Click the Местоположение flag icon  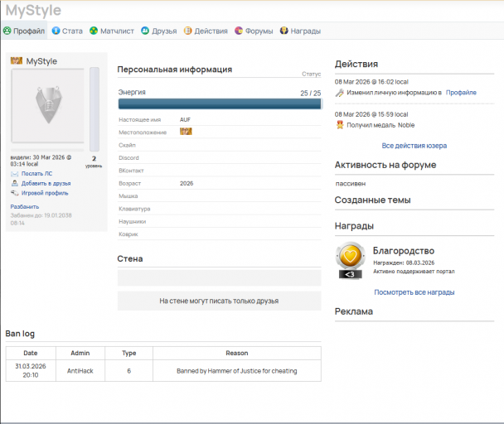186,132
